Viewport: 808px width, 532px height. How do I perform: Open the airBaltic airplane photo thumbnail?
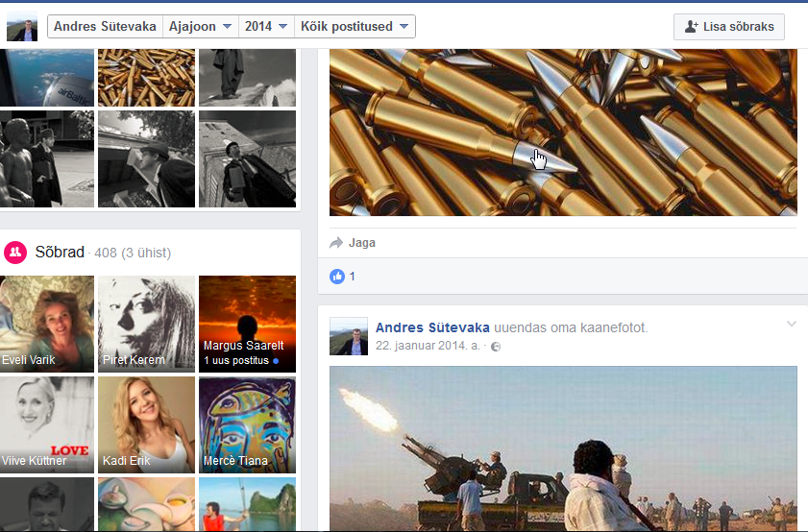click(x=47, y=78)
